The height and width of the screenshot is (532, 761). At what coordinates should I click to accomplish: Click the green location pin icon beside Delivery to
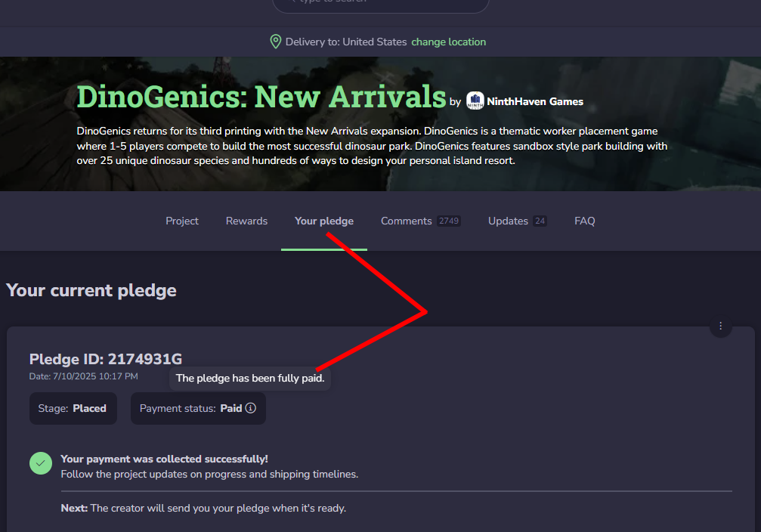[x=275, y=42]
